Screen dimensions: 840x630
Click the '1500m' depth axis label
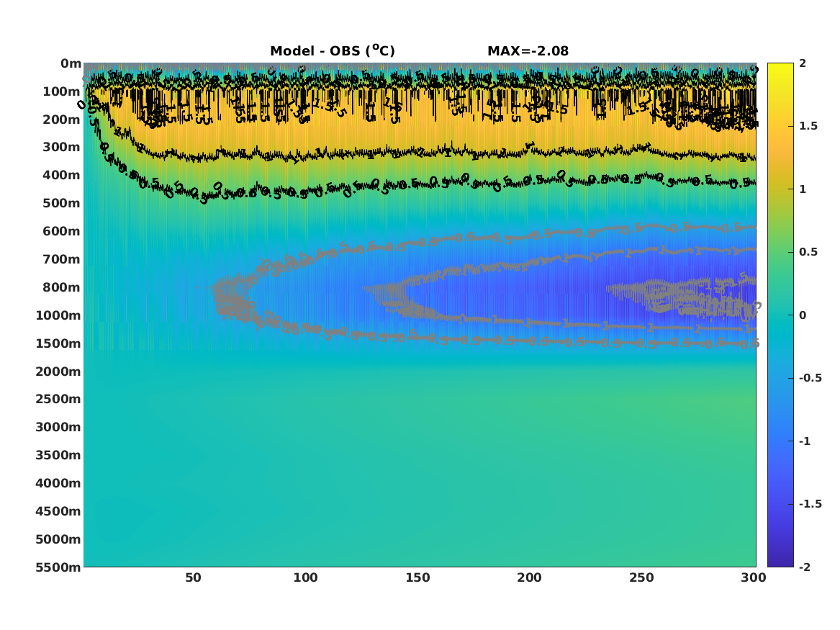pyautogui.click(x=58, y=343)
